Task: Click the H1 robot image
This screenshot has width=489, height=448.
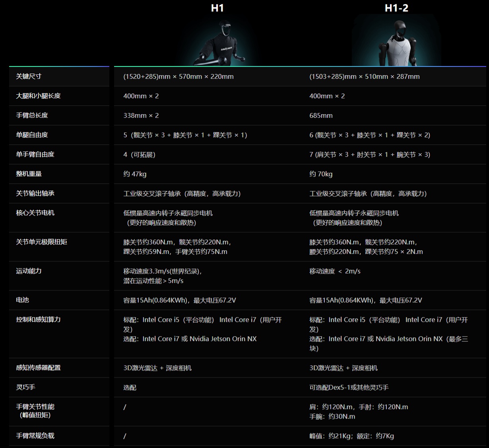Action: click(218, 43)
